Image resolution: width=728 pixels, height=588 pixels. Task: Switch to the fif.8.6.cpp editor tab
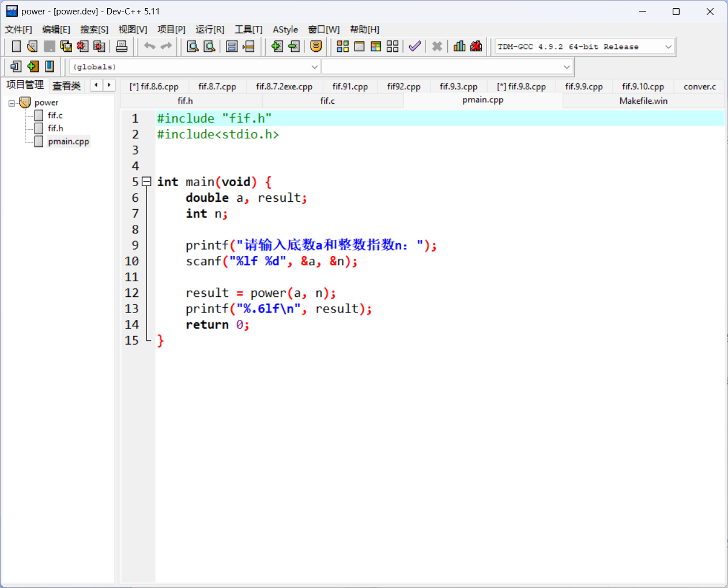(154, 86)
